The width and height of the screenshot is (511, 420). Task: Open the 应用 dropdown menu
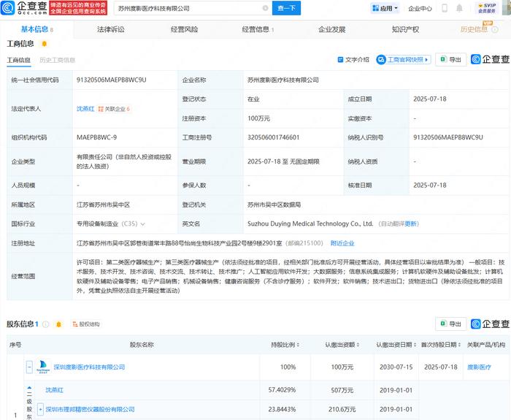(x=385, y=8)
